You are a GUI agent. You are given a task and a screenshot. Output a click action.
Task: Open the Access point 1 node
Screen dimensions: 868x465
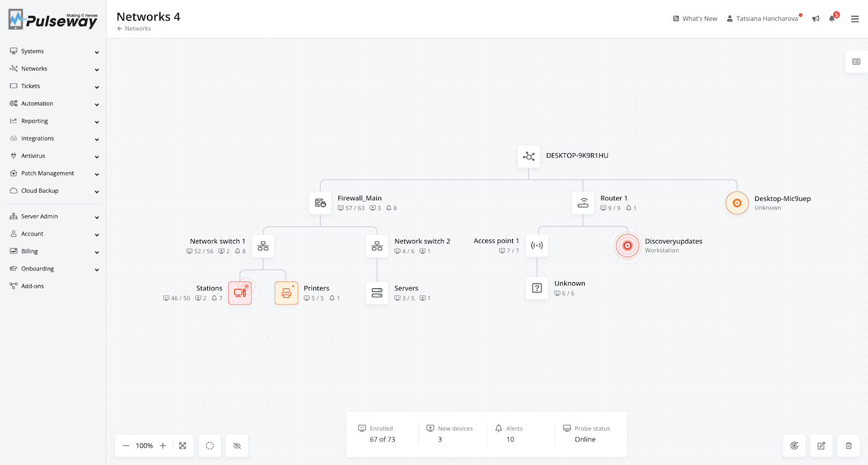[x=537, y=246]
